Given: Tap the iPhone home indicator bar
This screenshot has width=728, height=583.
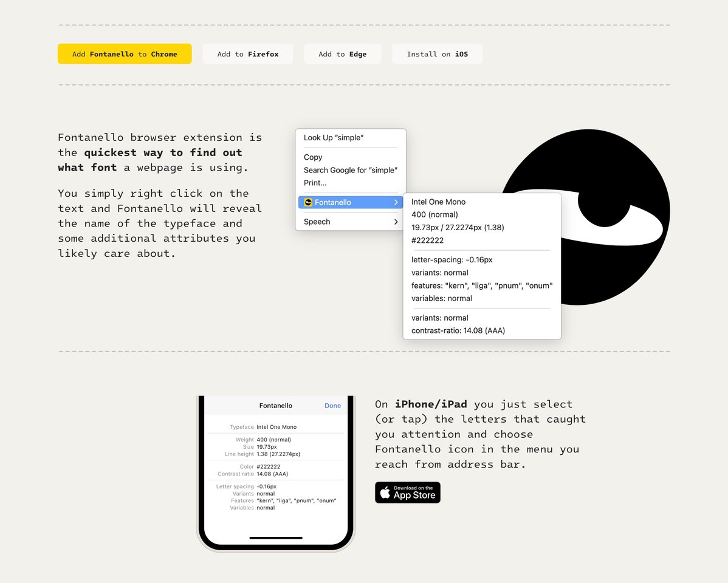Looking at the screenshot, I should 276,537.
